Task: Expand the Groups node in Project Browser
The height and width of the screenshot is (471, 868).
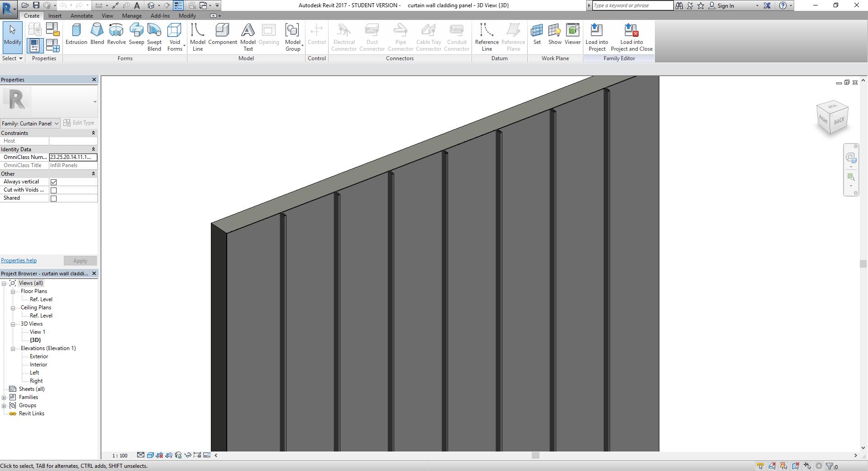Action: (x=4, y=406)
